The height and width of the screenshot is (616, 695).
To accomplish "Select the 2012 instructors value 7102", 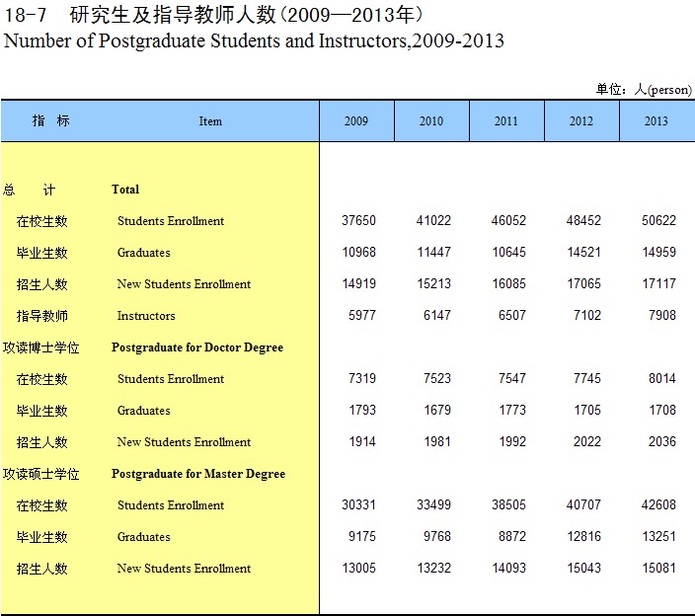I will pos(586,316).
